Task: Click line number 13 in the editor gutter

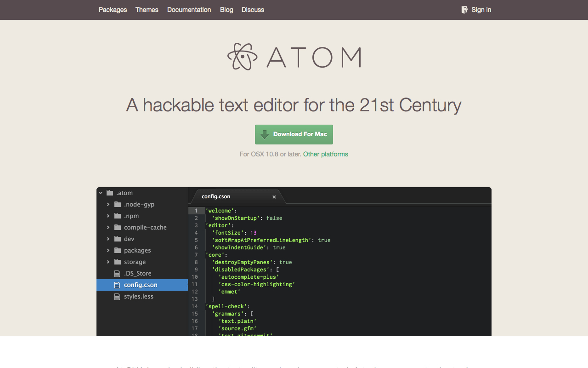Action: pos(195,299)
